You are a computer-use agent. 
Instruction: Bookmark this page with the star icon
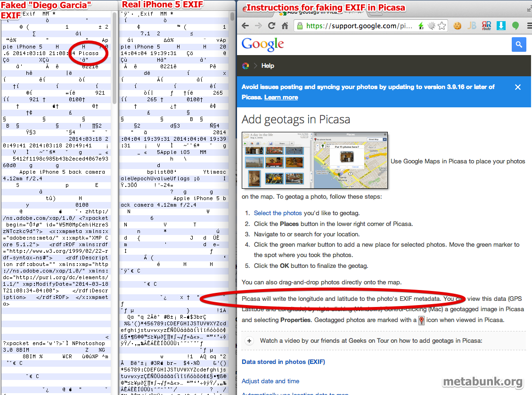pyautogui.click(x=442, y=26)
